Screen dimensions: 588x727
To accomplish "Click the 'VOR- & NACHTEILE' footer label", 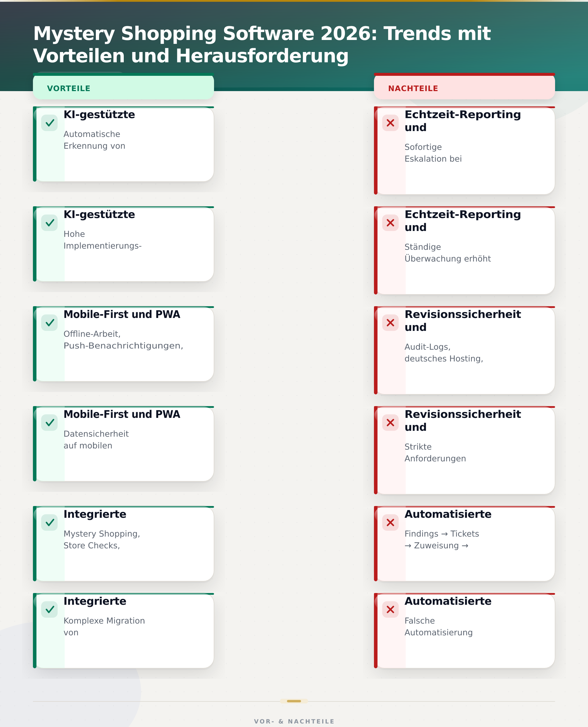I will (294, 721).
